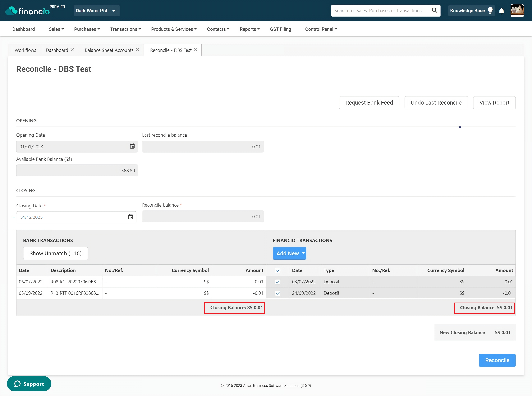Click the bank Description column header
Screen dimensions: 532x396
(x=63, y=270)
